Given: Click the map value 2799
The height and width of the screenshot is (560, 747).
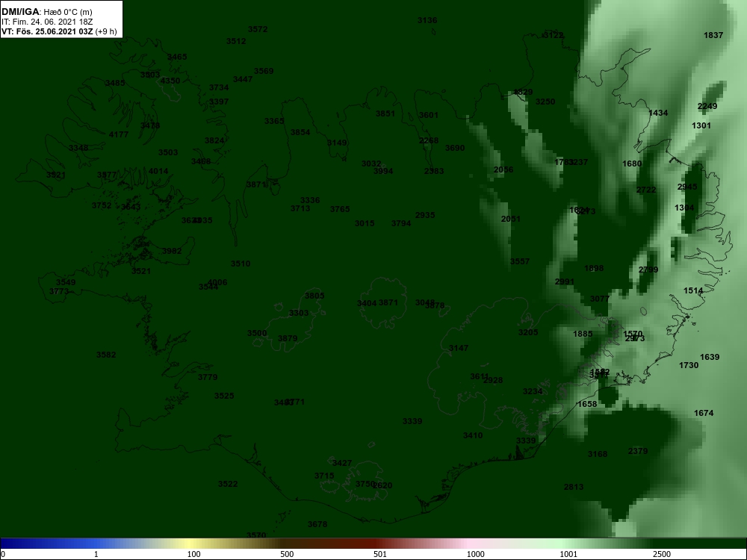Looking at the screenshot, I should [648, 270].
